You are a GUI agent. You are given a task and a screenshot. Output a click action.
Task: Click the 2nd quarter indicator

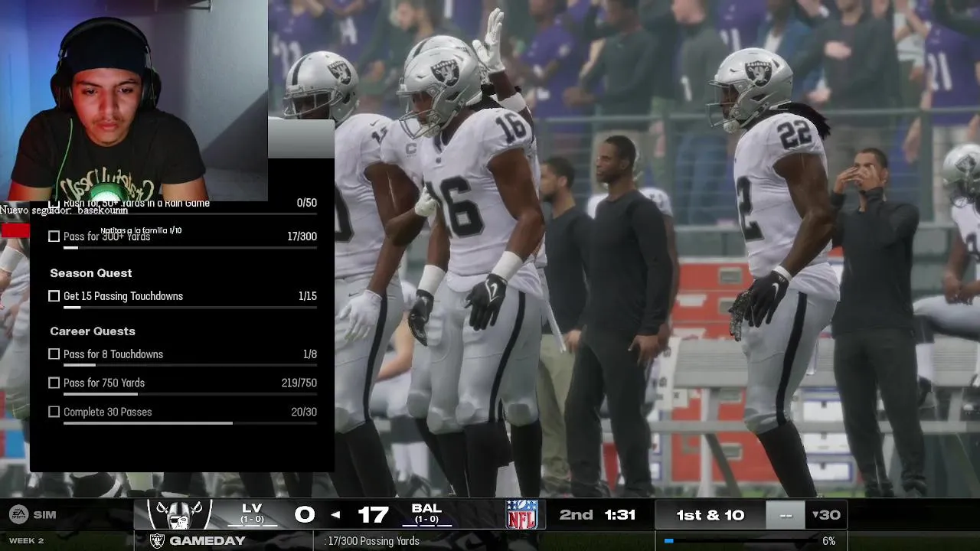pos(576,515)
